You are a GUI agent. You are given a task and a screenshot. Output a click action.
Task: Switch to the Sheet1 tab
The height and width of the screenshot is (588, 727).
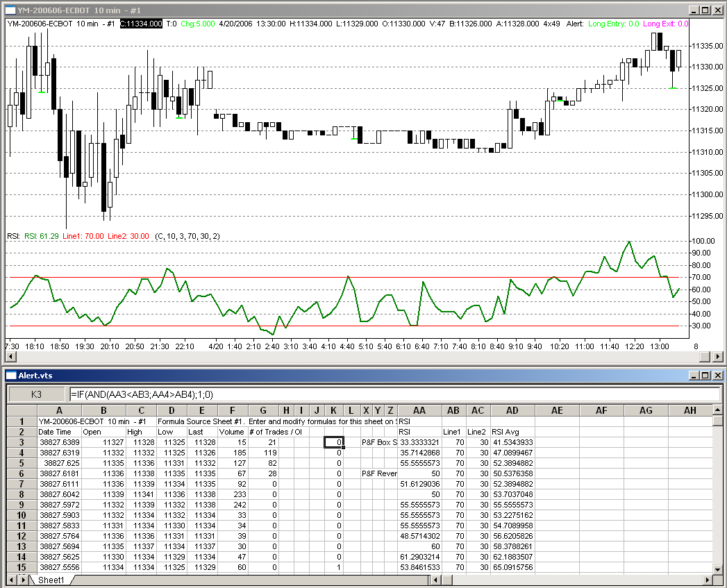(x=51, y=580)
